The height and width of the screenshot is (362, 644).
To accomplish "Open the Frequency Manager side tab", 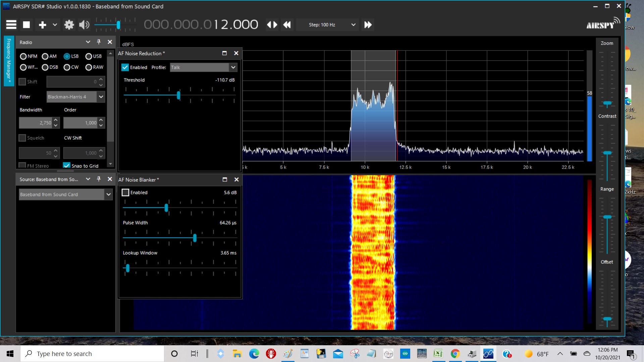I will pos(9,61).
